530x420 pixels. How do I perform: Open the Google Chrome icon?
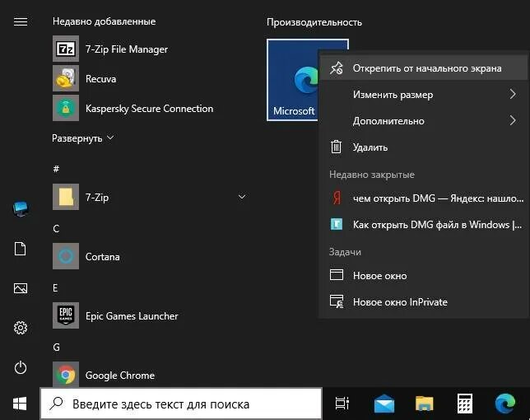pyautogui.click(x=66, y=375)
